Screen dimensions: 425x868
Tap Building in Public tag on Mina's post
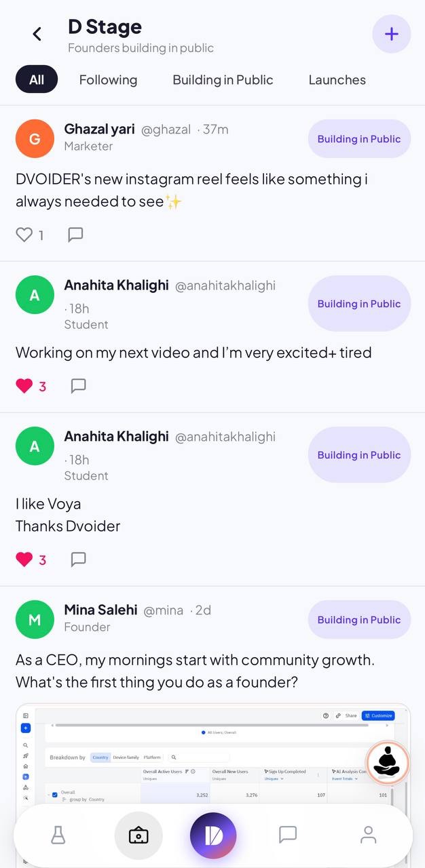(359, 620)
